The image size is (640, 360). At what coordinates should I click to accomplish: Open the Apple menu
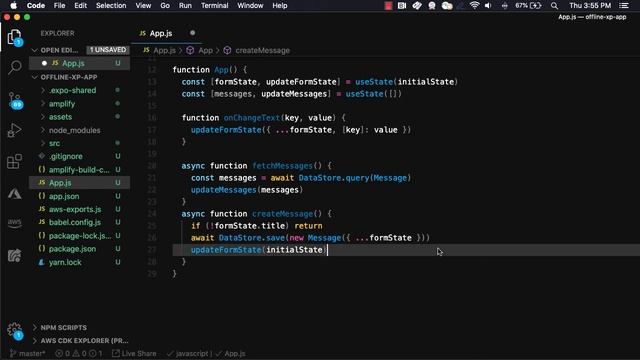point(13,6)
